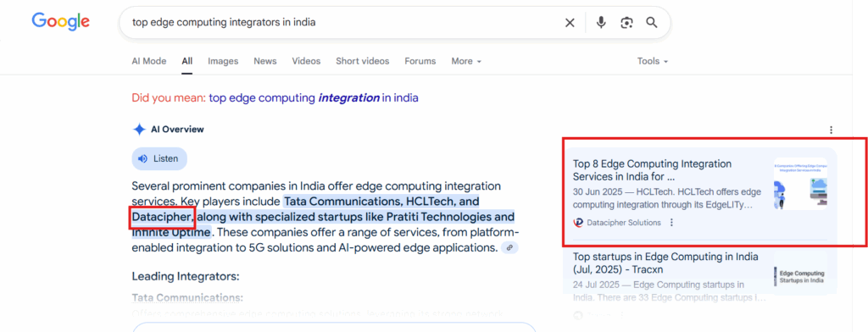Click the Google logo
This screenshot has height=332, width=868.
61,21
